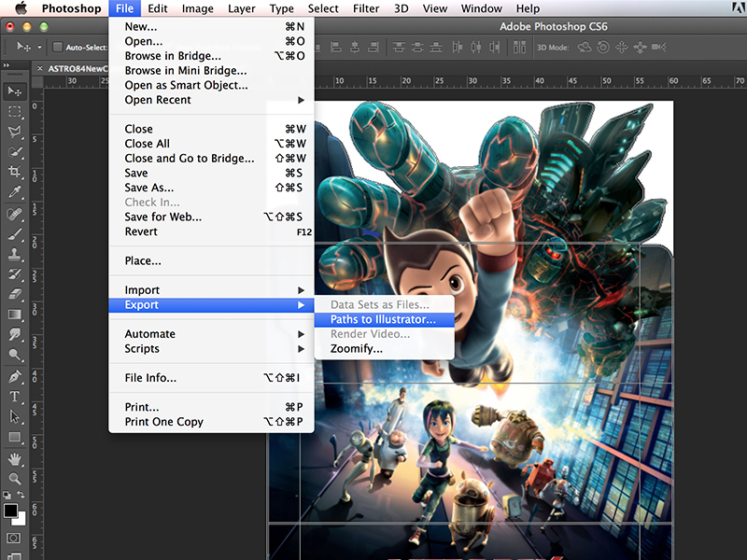The width and height of the screenshot is (747, 560).
Task: Expand the Scripts submenu
Action: [x=212, y=348]
